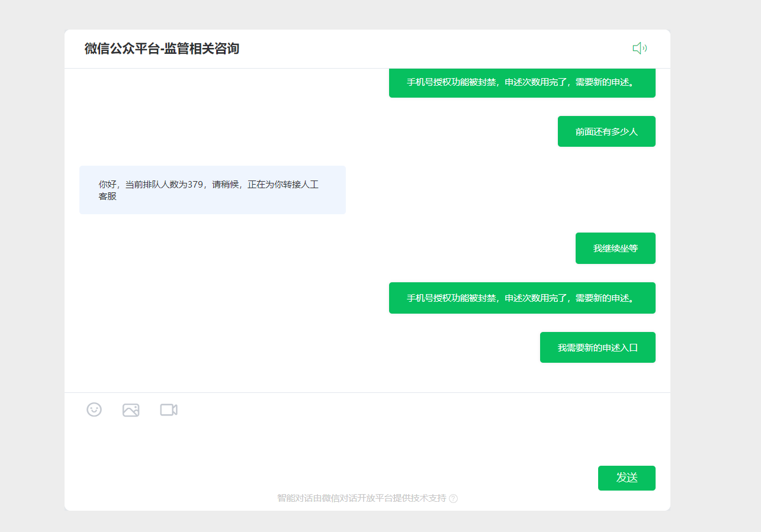Screen dimensions: 761x532
Task: Select the 我继续坐等 message bubble
Action: pos(615,248)
